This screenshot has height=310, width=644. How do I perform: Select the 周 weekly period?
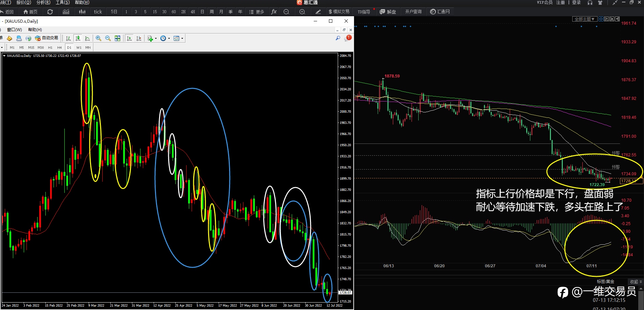click(212, 12)
